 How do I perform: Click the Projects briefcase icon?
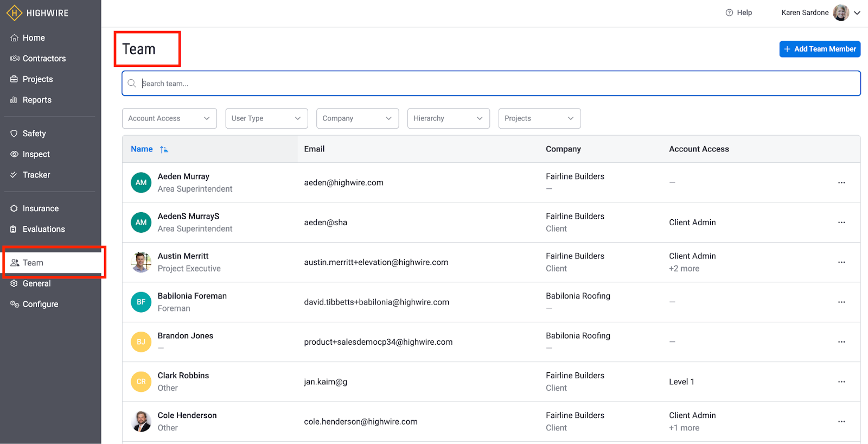(14, 79)
